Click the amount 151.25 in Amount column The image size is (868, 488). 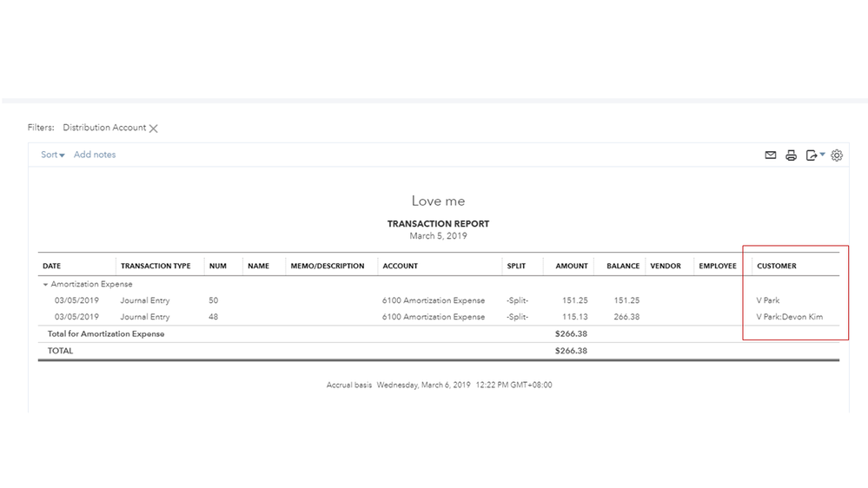pos(574,300)
